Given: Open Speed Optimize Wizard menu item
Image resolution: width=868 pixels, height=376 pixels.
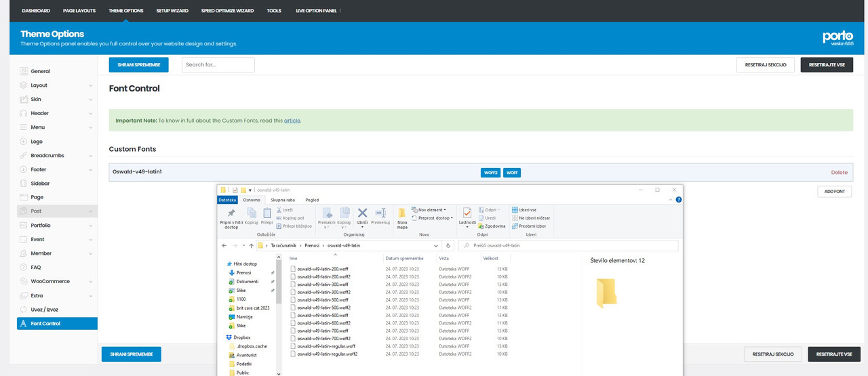Looking at the screenshot, I should [x=227, y=11].
